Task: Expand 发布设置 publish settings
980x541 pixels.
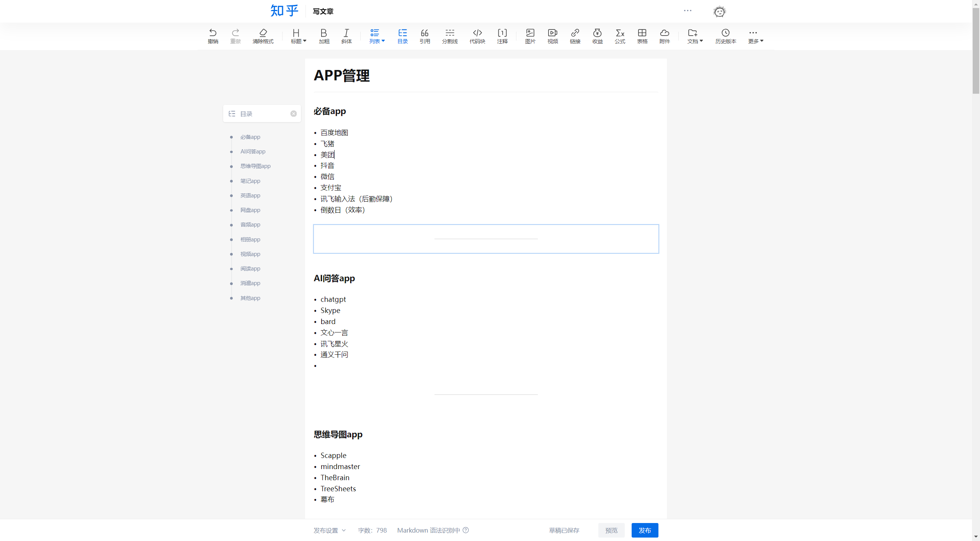Action: [x=330, y=530]
